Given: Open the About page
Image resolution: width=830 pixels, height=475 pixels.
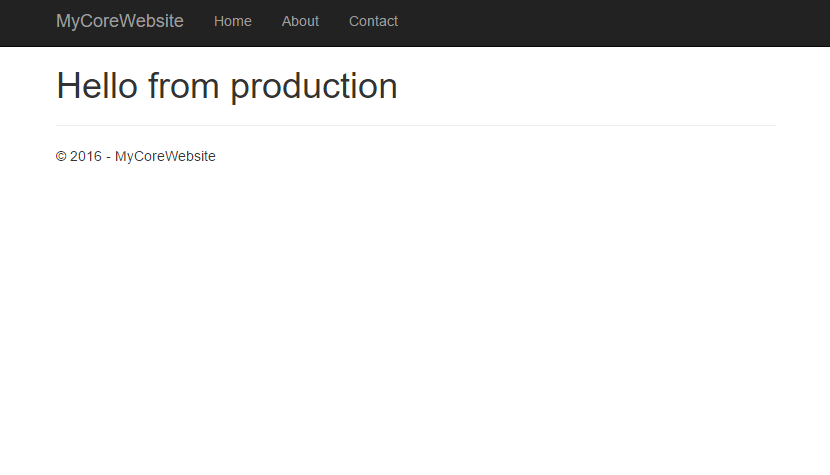Looking at the screenshot, I should 300,21.
